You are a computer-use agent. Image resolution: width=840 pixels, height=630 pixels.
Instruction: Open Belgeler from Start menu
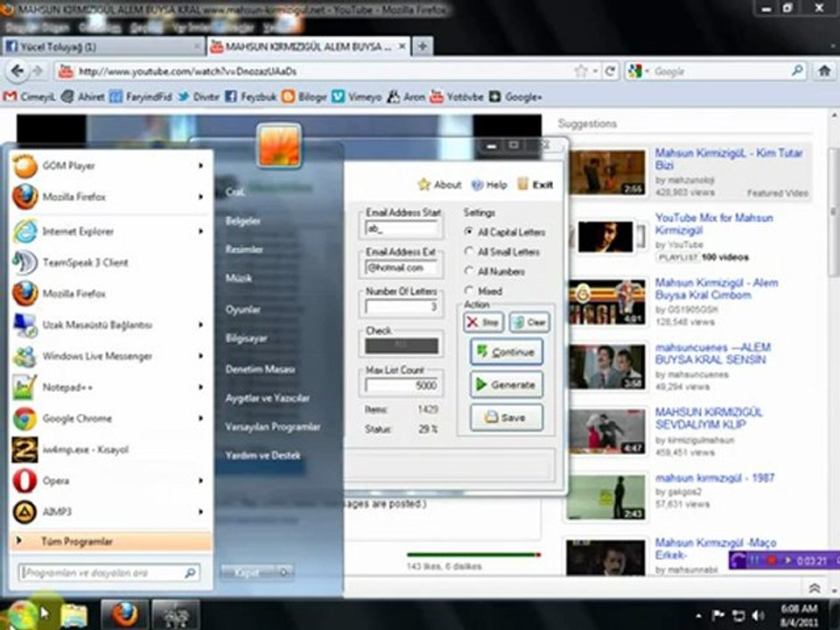pos(243,220)
